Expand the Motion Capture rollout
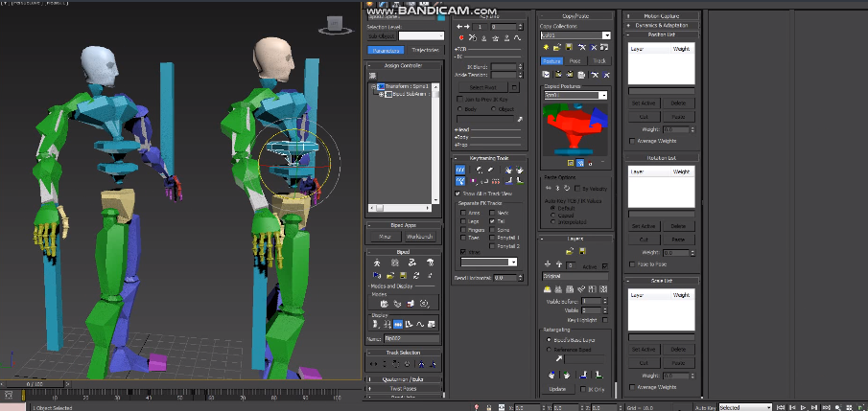 coord(662,16)
